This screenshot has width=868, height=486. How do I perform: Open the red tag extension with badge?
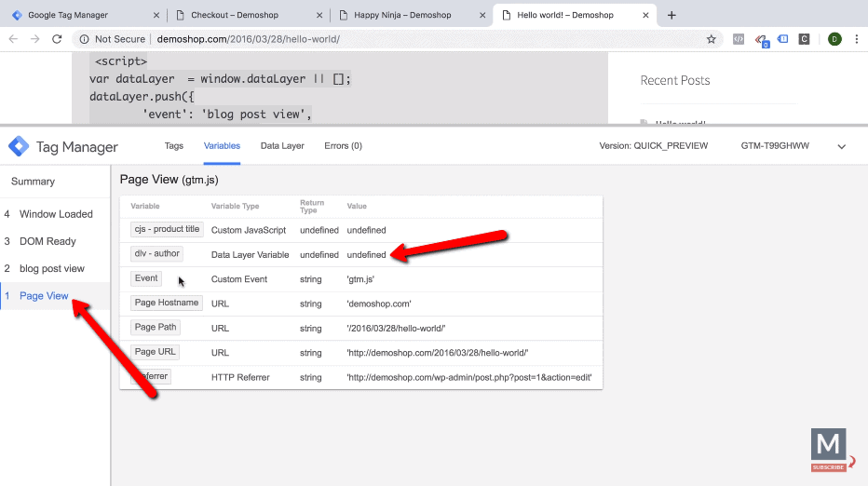pyautogui.click(x=761, y=40)
